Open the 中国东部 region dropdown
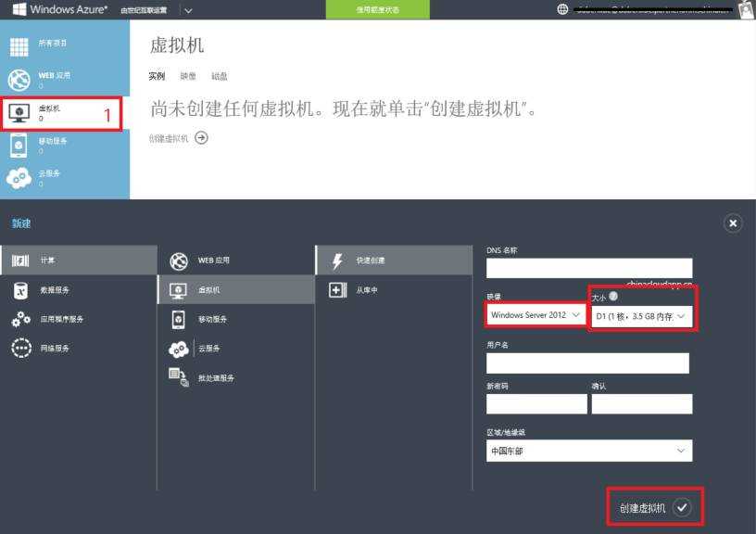Screen dimensions: 756x534 click(589, 451)
